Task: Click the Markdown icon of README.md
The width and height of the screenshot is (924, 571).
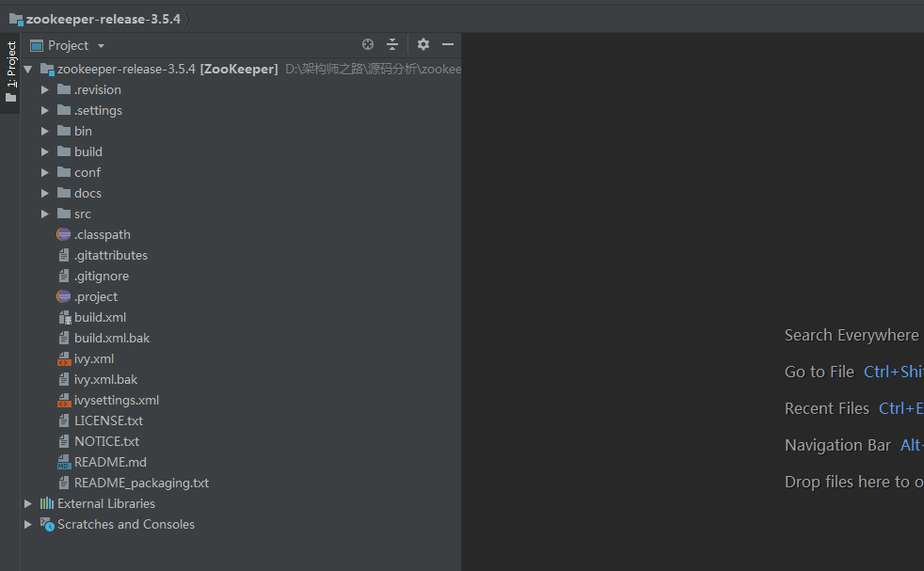Action: coord(64,462)
